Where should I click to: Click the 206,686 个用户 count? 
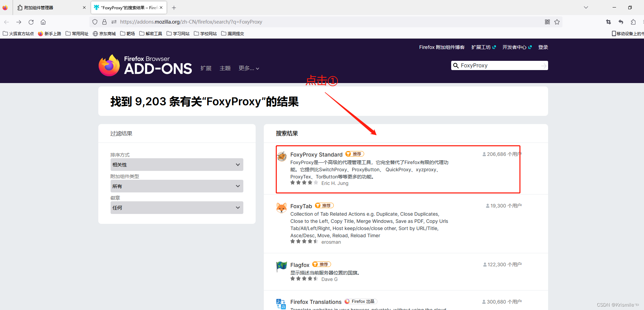point(502,154)
